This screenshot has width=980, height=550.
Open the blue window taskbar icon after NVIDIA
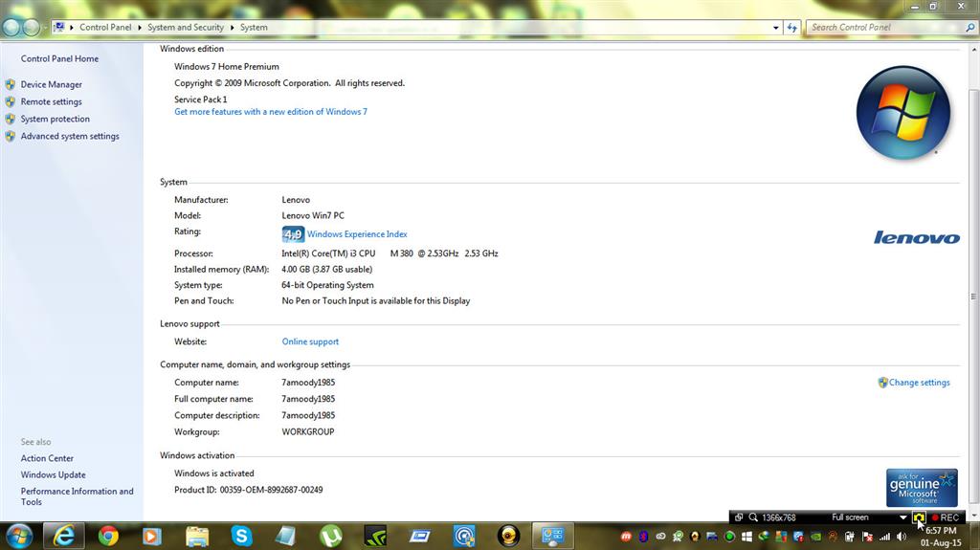(419, 537)
